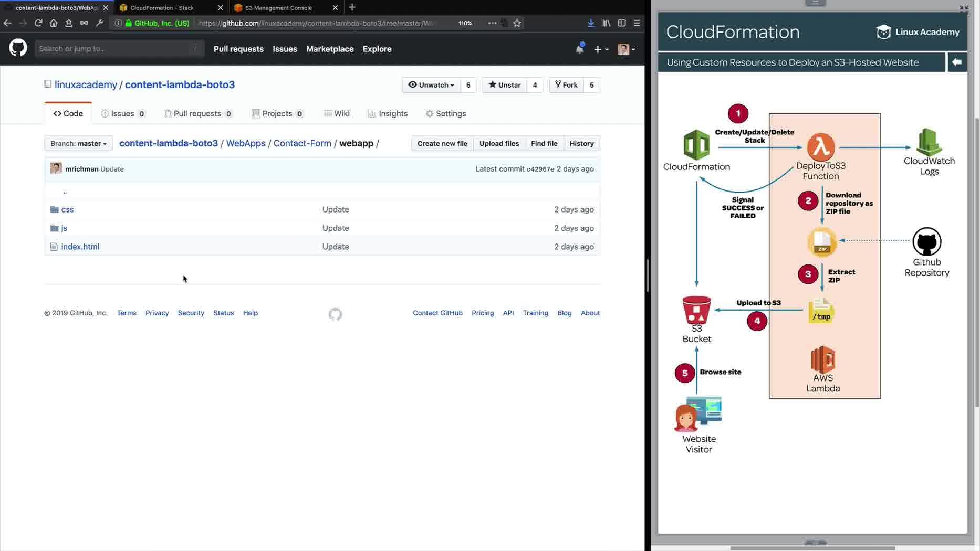Open GitHub notifications bell
This screenshot has width=980, height=551.
580,48
